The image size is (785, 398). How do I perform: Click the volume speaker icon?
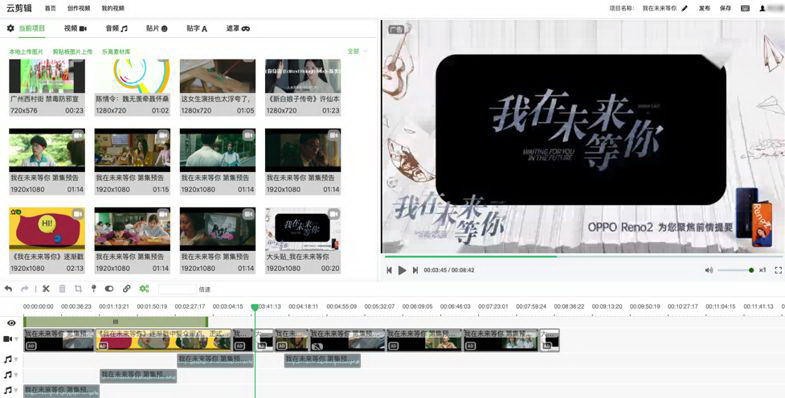click(x=709, y=270)
